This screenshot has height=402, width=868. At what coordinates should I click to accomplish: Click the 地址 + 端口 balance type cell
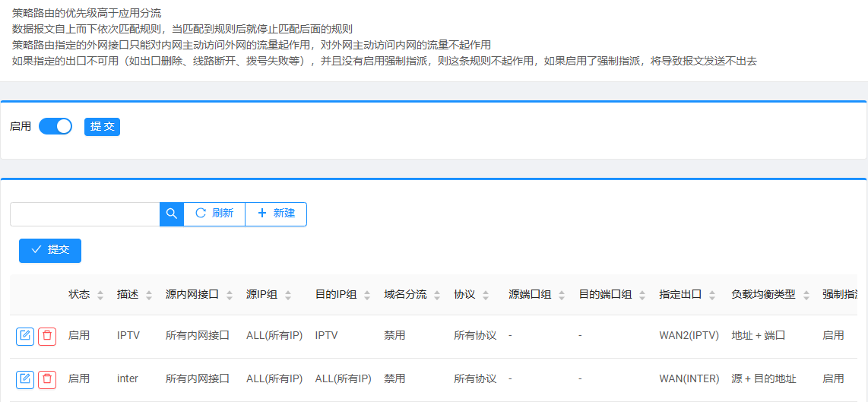tap(759, 336)
